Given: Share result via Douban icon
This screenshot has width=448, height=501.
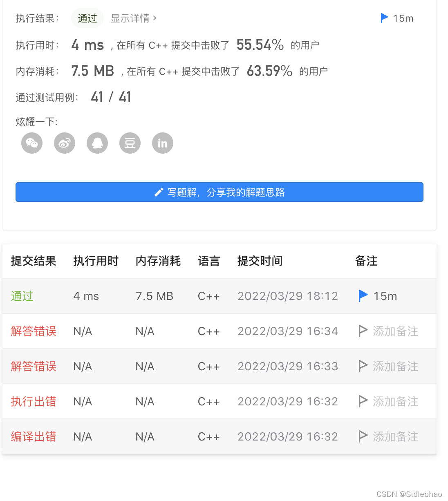Looking at the screenshot, I should tap(130, 143).
